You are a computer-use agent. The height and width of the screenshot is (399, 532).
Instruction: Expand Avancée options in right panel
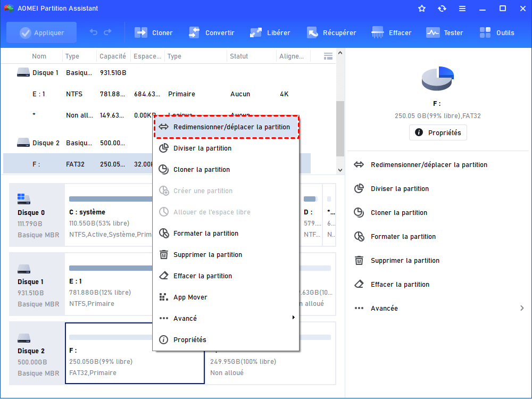(439, 308)
